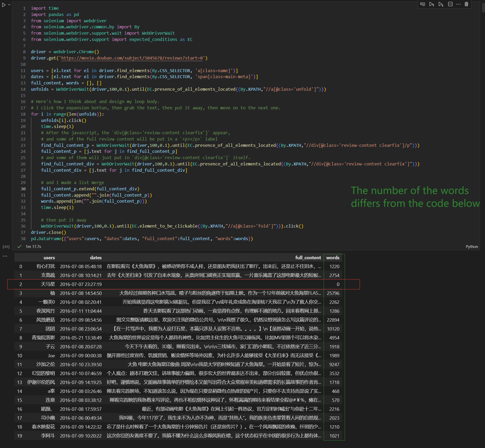Select the user cell 青鬼院落影
Screen dimensions: 485x448
(x=44, y=338)
